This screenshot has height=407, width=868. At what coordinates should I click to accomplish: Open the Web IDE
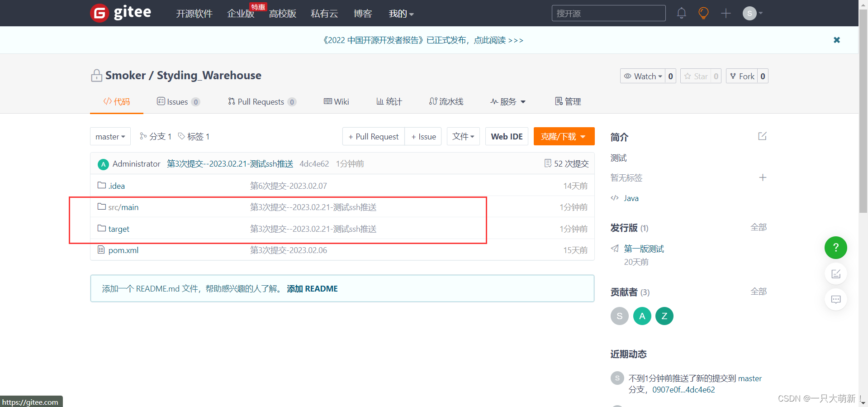pos(507,136)
